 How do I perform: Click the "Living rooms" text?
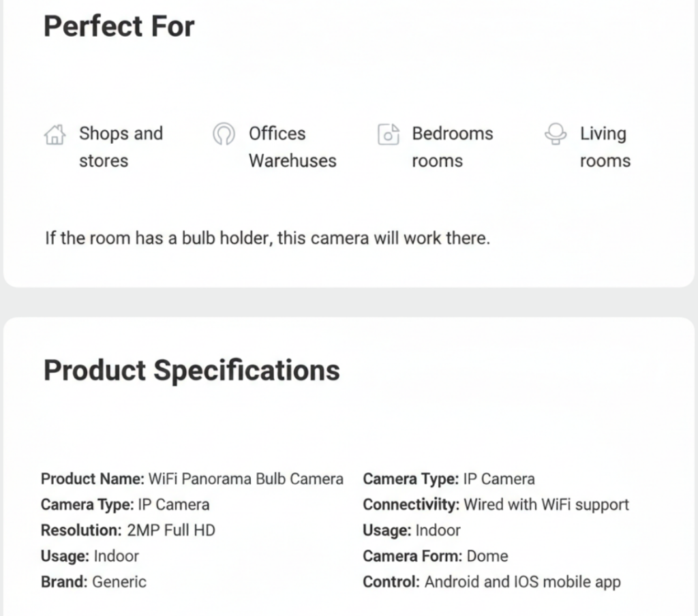605,147
